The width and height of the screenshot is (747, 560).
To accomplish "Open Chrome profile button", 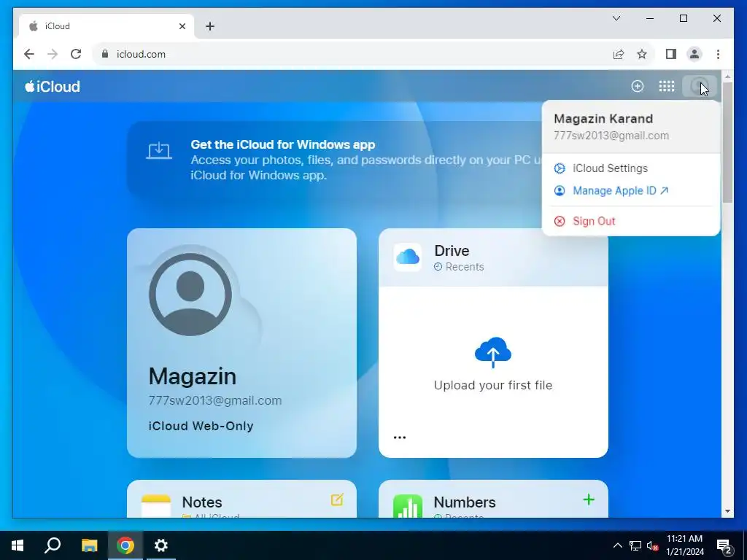I will click(694, 54).
